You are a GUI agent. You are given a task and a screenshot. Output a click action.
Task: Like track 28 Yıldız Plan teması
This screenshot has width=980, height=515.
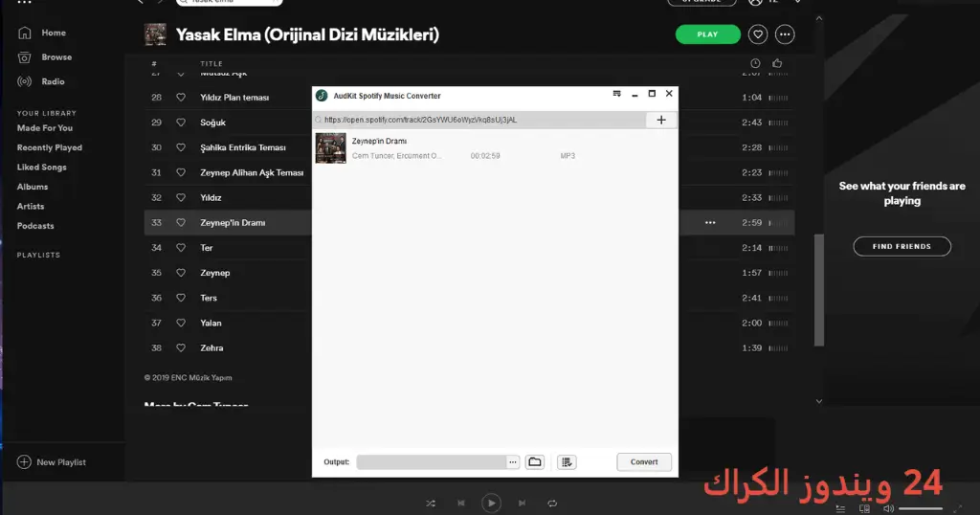point(181,97)
